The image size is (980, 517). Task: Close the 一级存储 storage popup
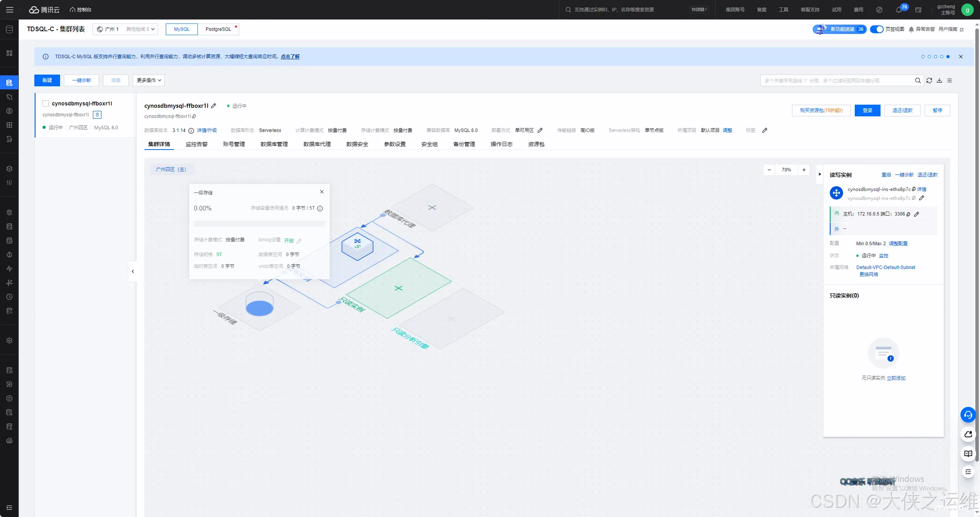[322, 192]
